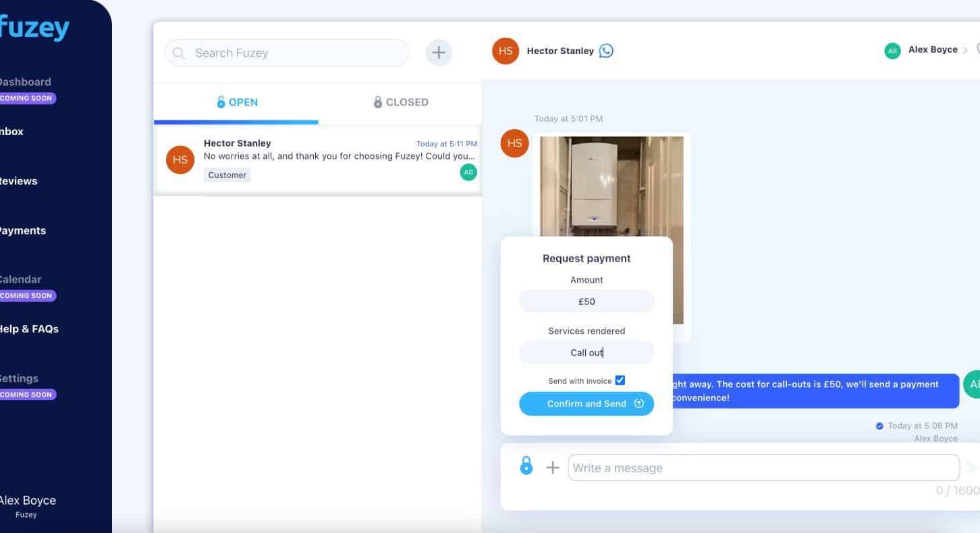
Task: Click the Fuzey logo in the sidebar
Action: (x=34, y=28)
